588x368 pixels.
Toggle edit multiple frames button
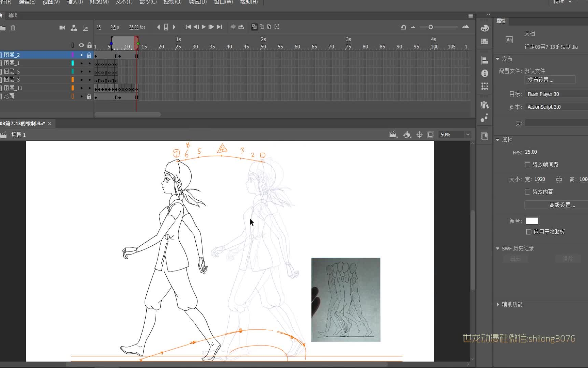(269, 27)
